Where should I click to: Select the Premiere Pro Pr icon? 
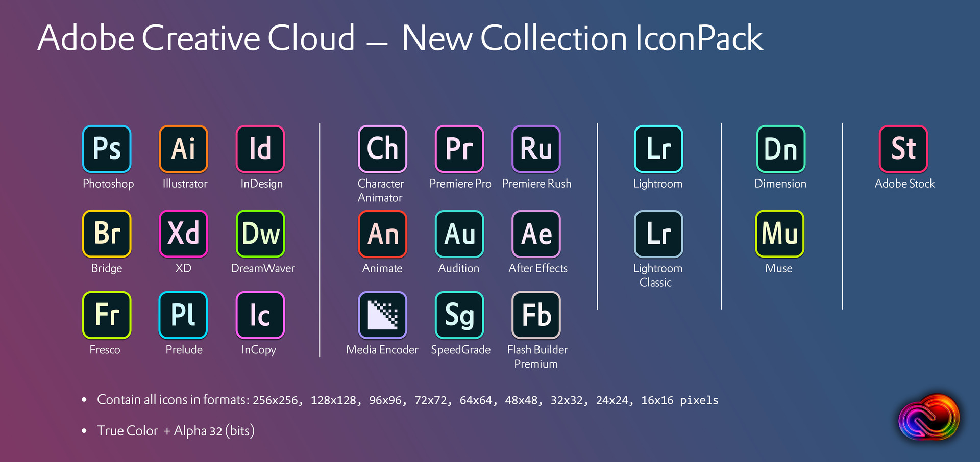pos(459,149)
